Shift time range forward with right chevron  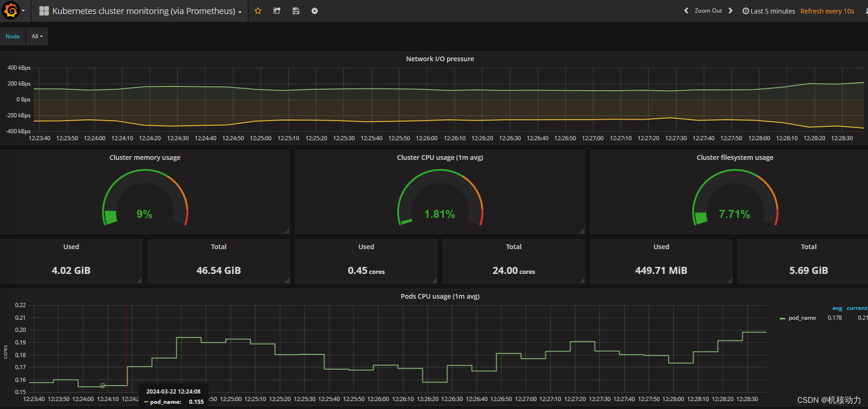[x=731, y=11]
